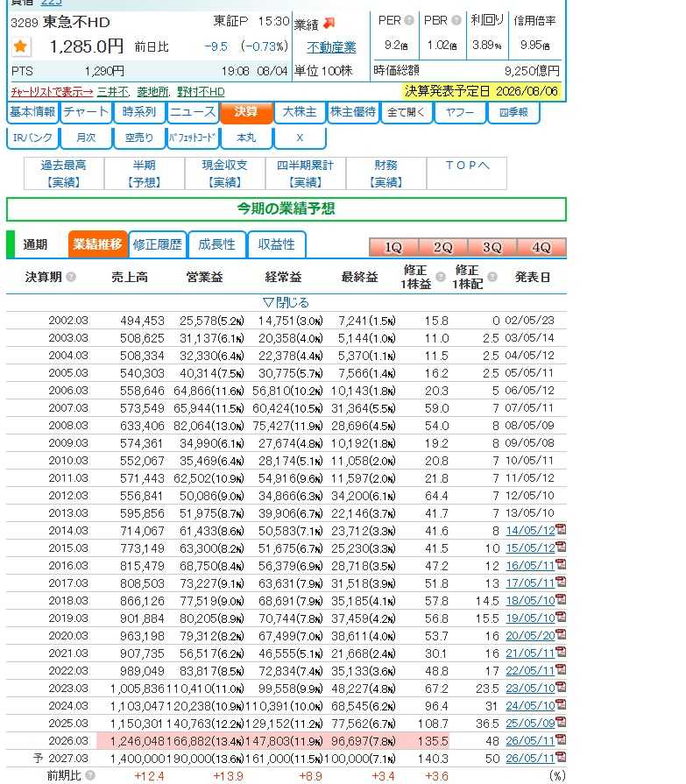The height and width of the screenshot is (784, 686).
Task: Open the 株主優待 tab
Action: pyautogui.click(x=353, y=112)
